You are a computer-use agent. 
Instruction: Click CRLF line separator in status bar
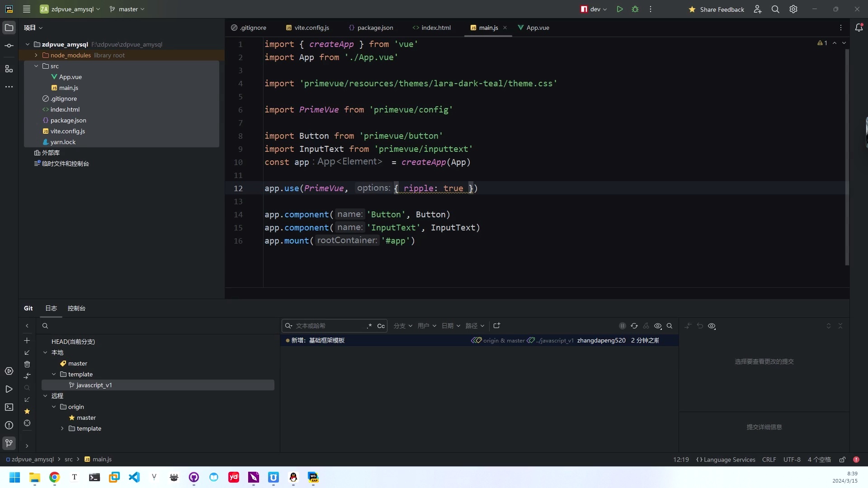[769, 460]
